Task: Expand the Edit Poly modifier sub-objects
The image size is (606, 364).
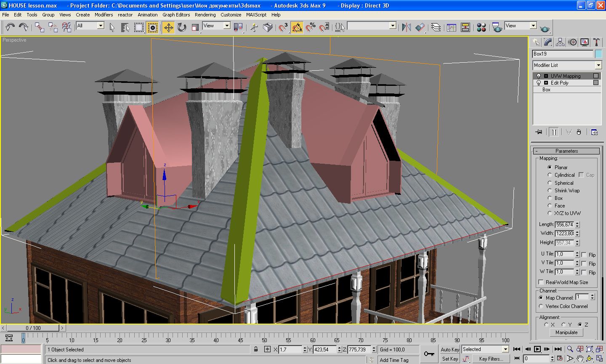Action: click(546, 83)
